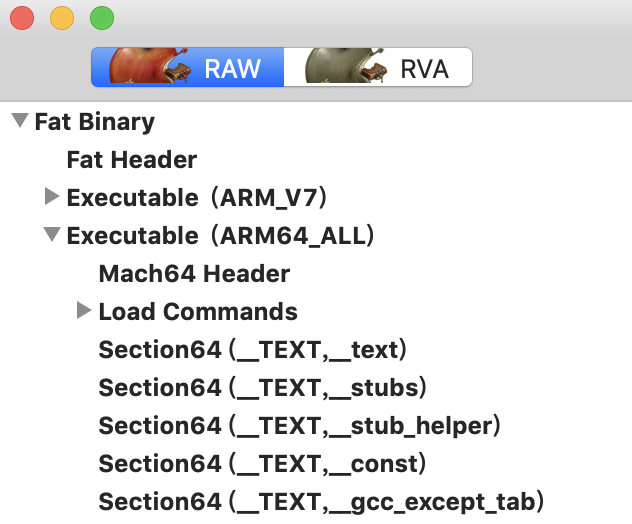Open Section64 (__TEXT,__stub_helper)
Viewport: 632px width, 524px height.
pos(299,426)
